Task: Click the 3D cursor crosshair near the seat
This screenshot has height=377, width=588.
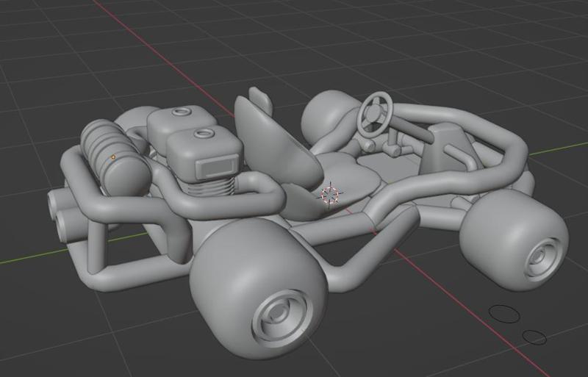Action: coord(330,195)
